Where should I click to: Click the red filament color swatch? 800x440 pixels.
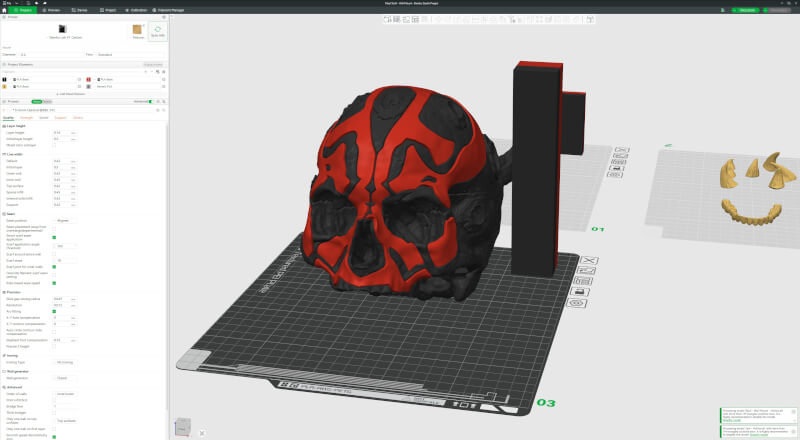pyautogui.click(x=89, y=80)
